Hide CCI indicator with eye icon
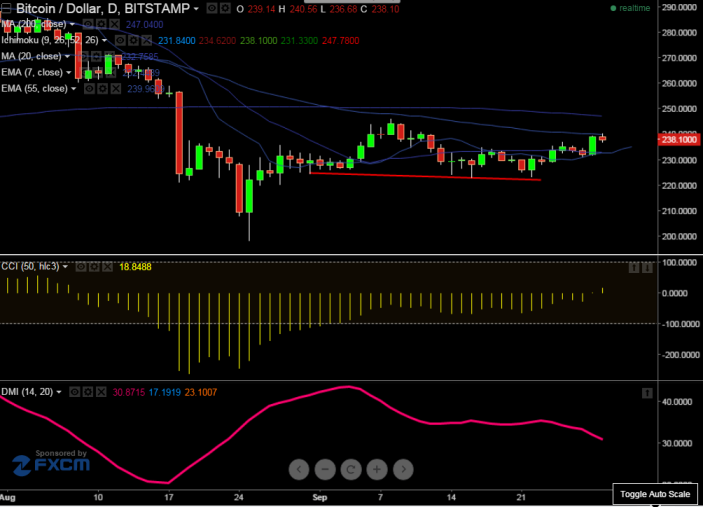 pos(81,267)
